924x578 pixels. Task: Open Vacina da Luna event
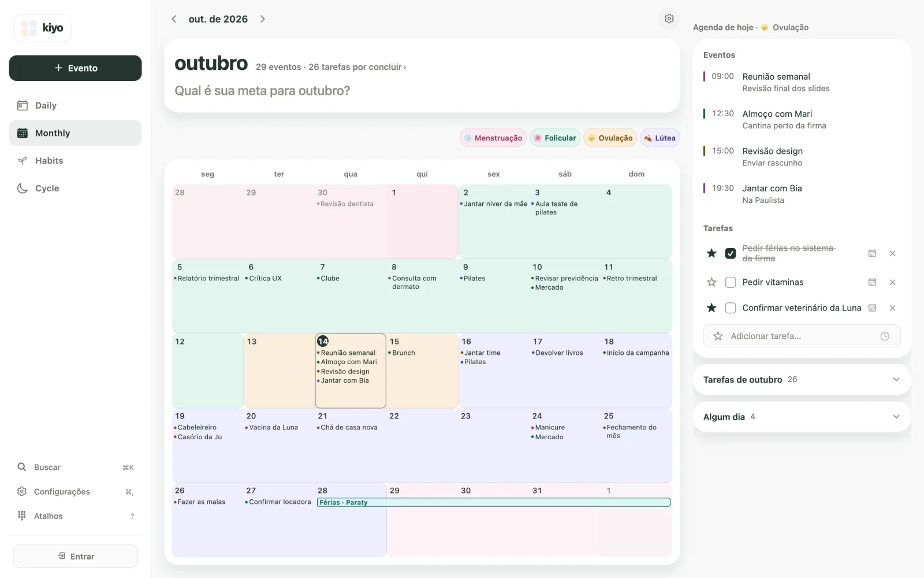[271, 428]
